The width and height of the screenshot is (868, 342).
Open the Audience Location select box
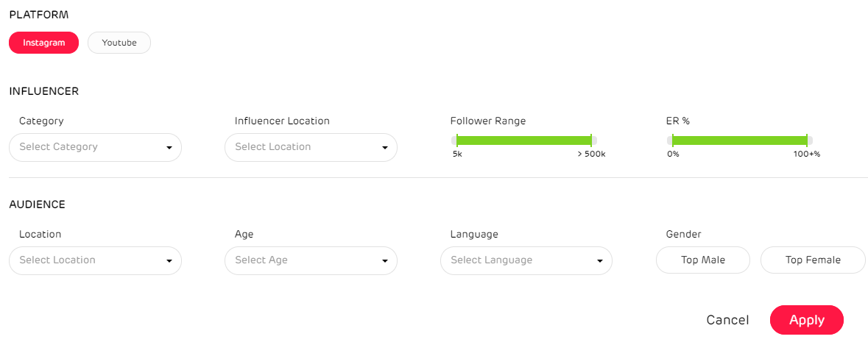click(88, 260)
